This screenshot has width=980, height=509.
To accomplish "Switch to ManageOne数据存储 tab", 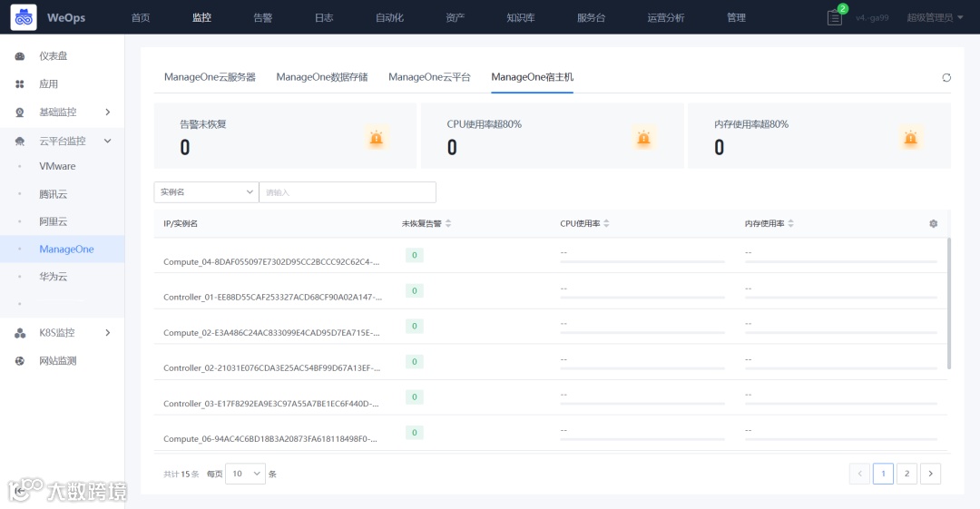I will point(322,77).
